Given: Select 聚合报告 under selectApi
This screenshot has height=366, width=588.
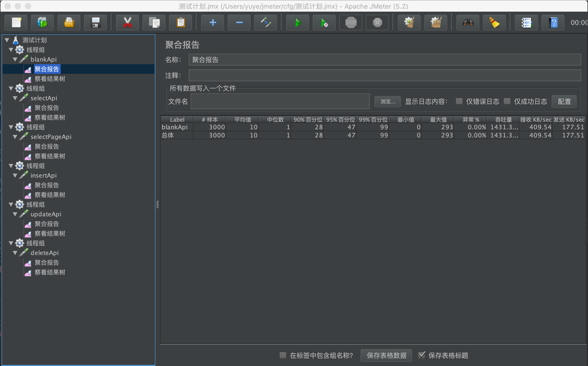Looking at the screenshot, I should tap(47, 108).
